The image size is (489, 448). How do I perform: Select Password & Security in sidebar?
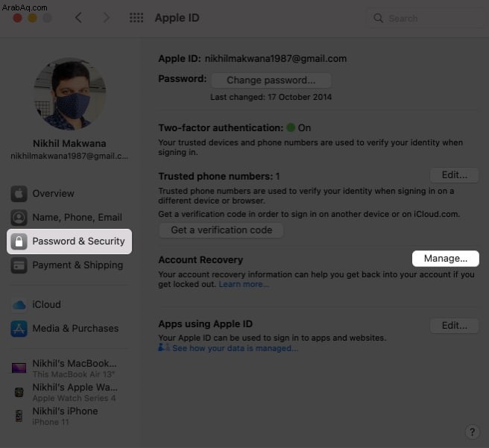(x=69, y=242)
